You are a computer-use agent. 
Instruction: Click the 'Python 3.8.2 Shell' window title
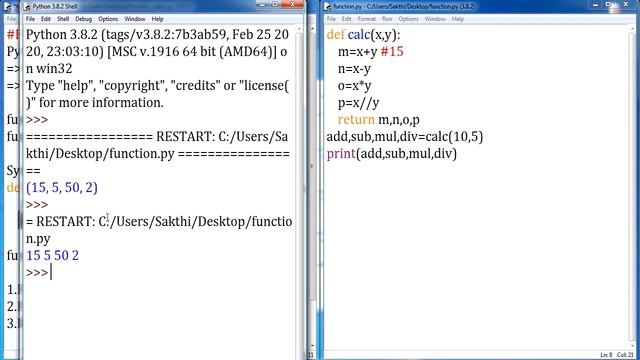pos(55,7)
